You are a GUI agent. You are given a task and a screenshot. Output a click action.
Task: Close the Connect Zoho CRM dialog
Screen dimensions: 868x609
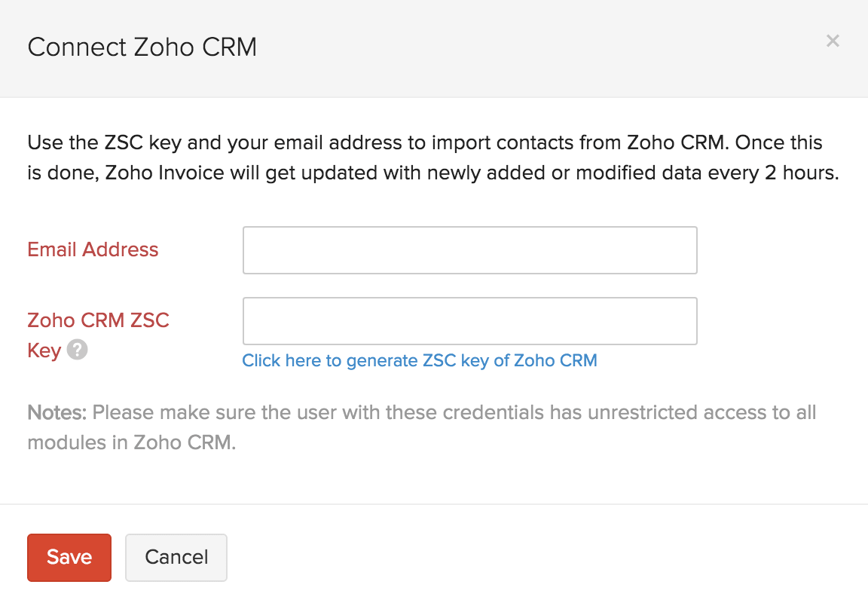click(x=833, y=41)
